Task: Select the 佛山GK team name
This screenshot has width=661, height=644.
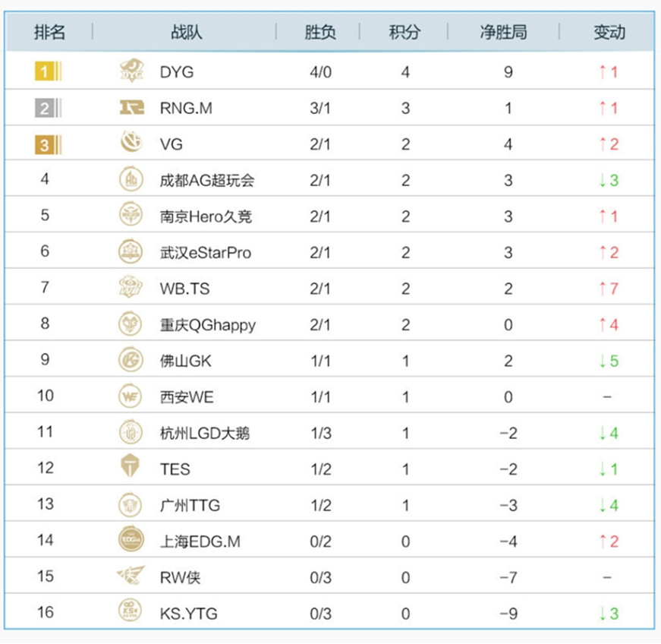Action: [x=185, y=361]
